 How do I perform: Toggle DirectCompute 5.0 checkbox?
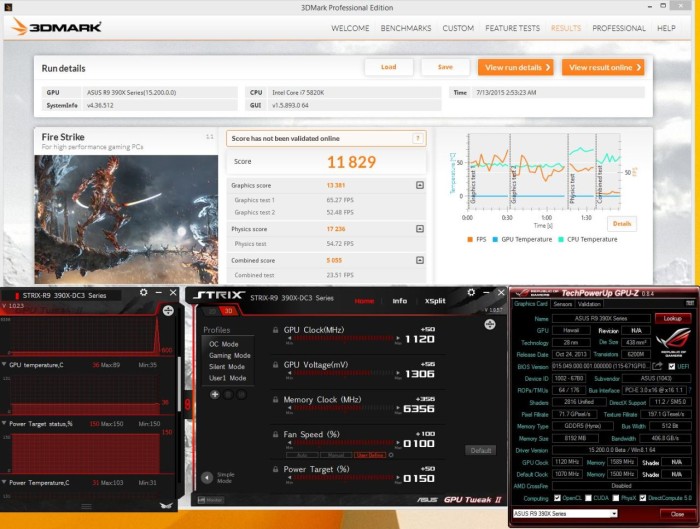click(642, 498)
